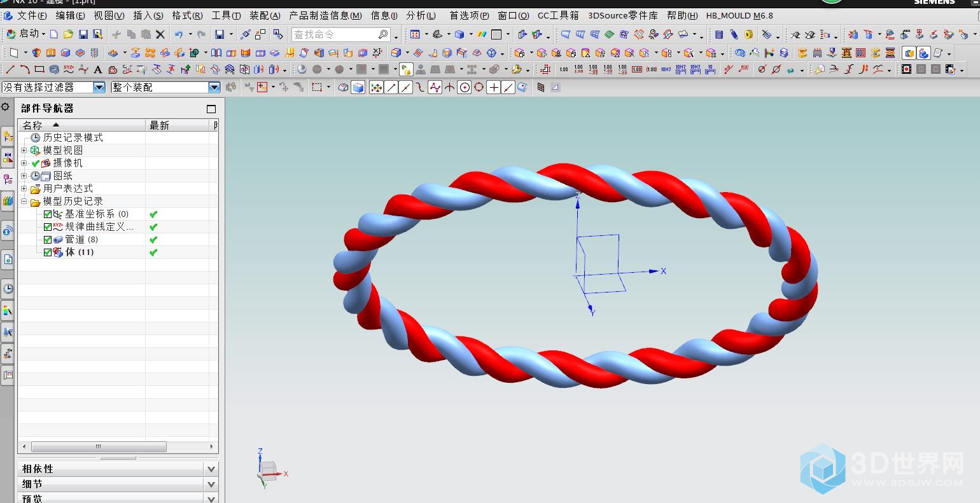Open the 没有选择过滤器 dropdown

[99, 87]
